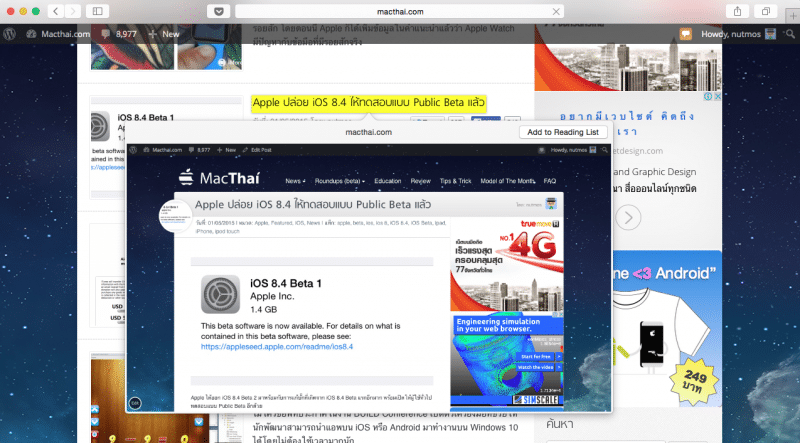Click the author avatar next to nutmos in preview
Screen dimensions: 800x443
[551, 204]
